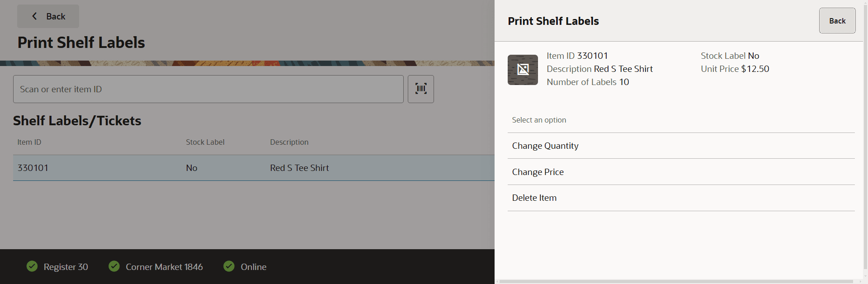Viewport: 868px width, 284px height.
Task: Focus the Scan or enter item ID field
Action: pos(208,89)
